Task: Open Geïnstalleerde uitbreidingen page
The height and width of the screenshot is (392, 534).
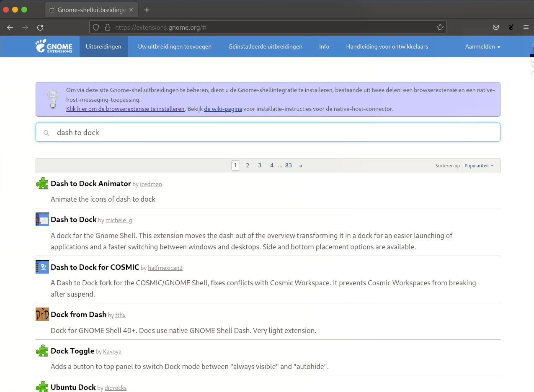Action: click(x=265, y=46)
